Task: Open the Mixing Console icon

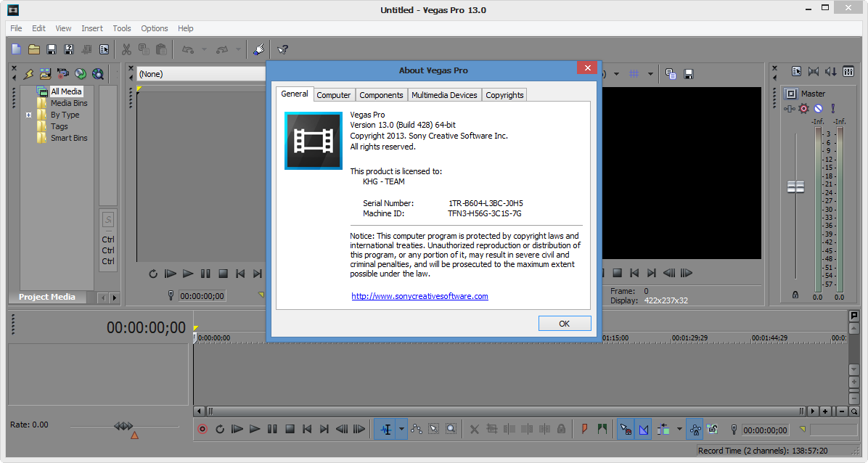Action: [848, 71]
